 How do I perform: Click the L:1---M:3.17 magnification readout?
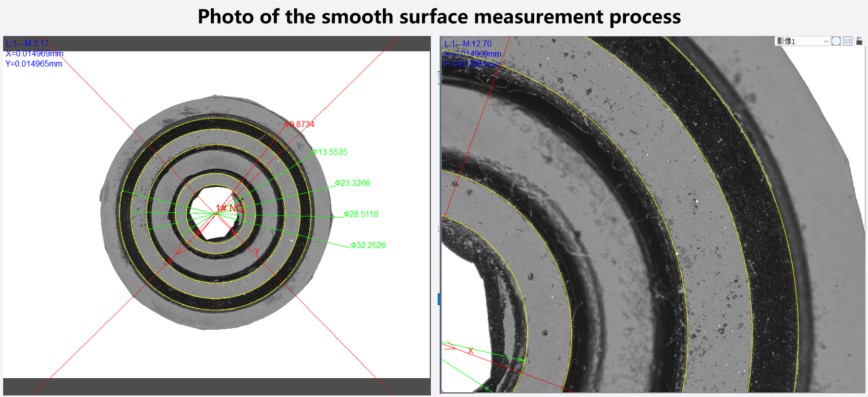27,43
